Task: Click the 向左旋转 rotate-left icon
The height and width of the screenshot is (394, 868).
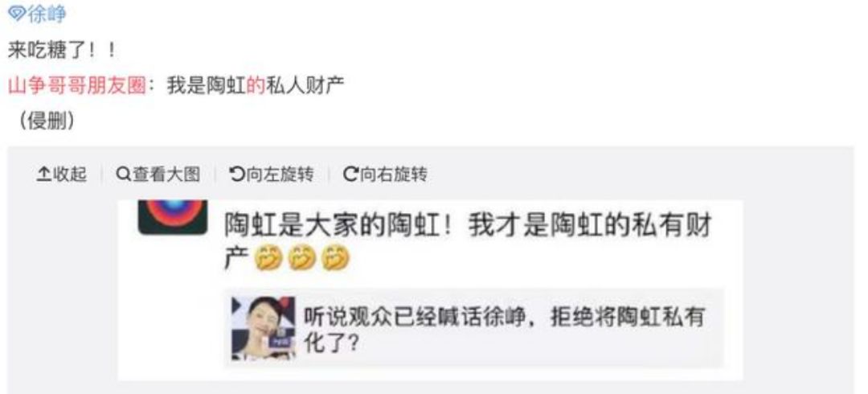Action: [237, 175]
